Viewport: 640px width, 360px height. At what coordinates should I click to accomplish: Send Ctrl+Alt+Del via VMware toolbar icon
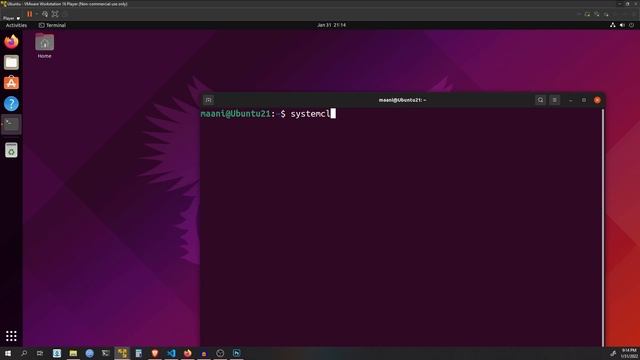45,14
